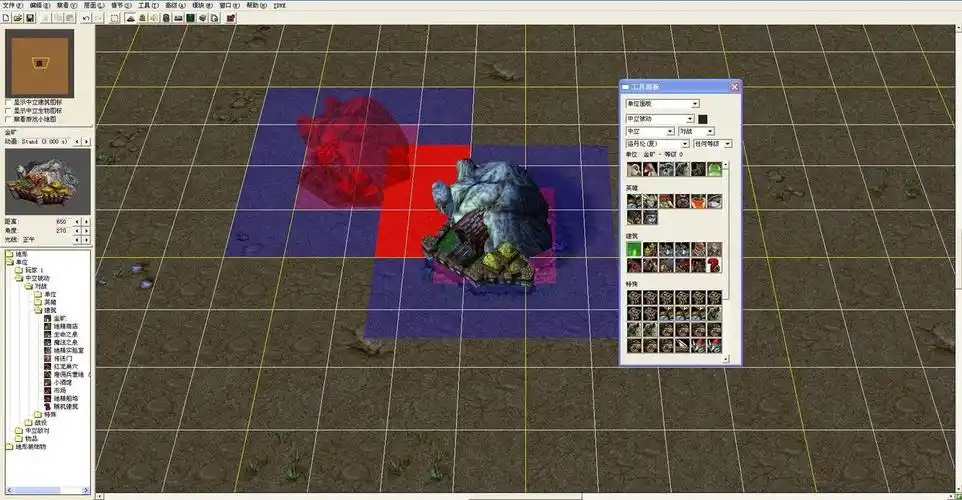Click the Undo arrow in the toolbar

tap(85, 18)
